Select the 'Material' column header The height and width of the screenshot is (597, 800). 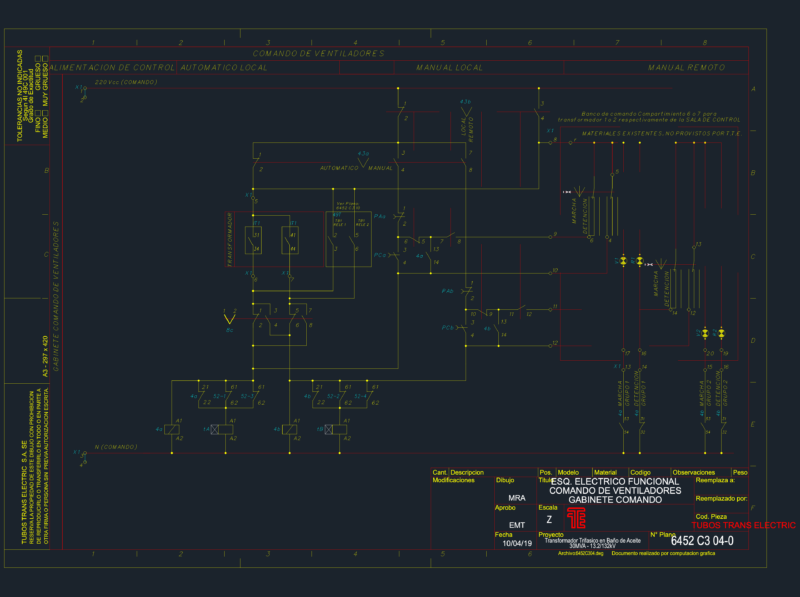click(605, 472)
